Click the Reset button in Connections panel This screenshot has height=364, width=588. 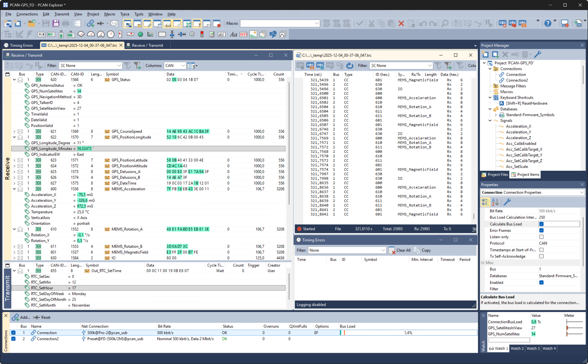(42, 317)
